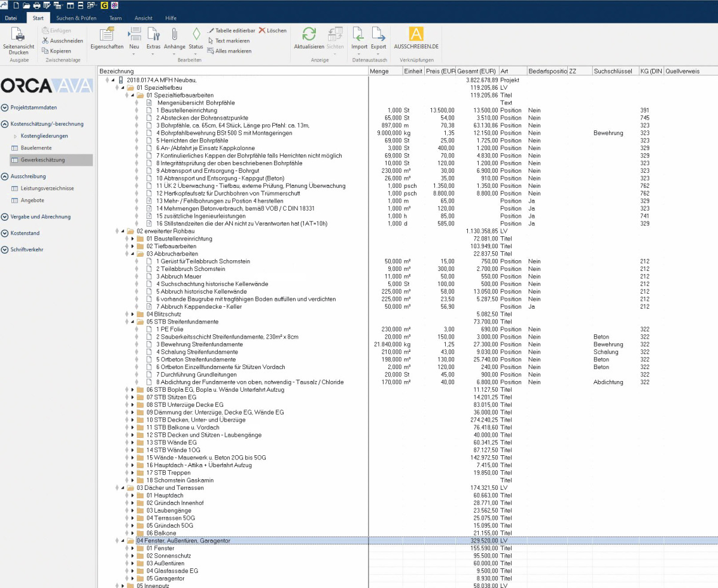Click the Angebote table icon in sidebar
Screen dimensions: 718x588
(16, 200)
